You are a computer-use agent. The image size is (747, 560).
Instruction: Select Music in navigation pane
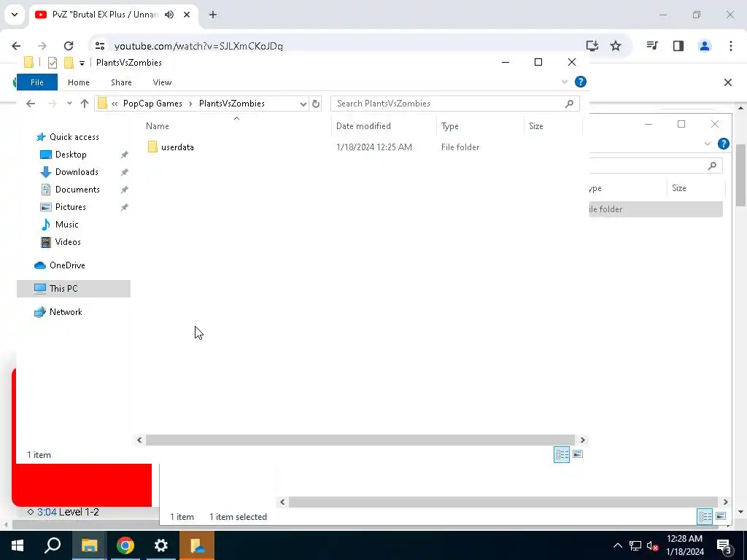[x=66, y=225]
